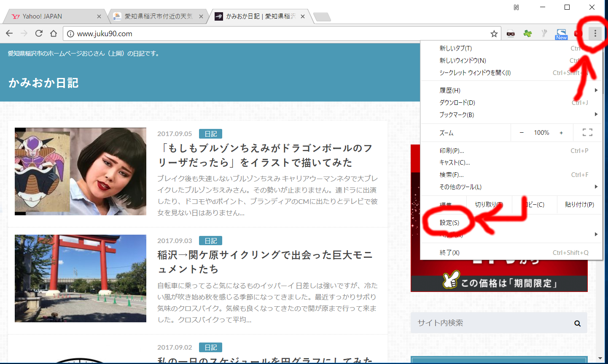This screenshot has height=364, width=608.
Task: Open a new tab with the tab-strip button
Action: 322,17
